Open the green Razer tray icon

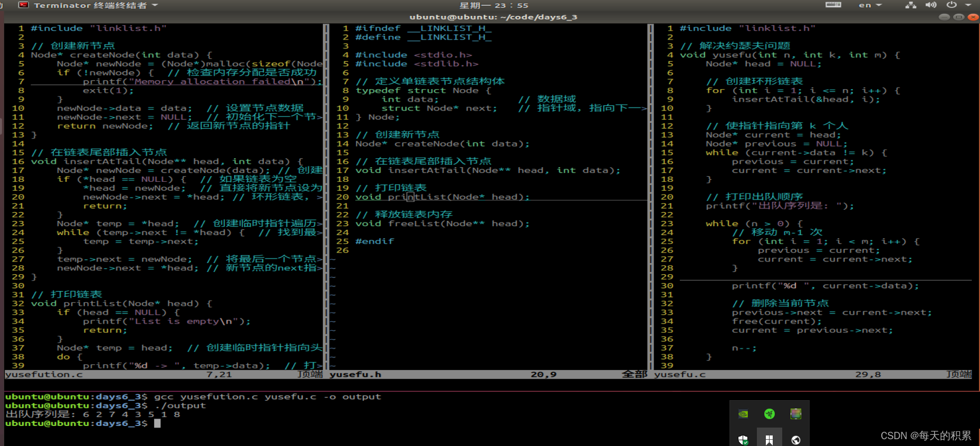click(x=770, y=414)
